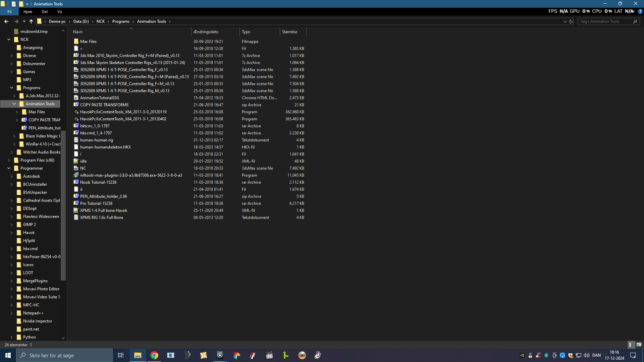
Task: Go up one folder level arrow
Action: [31, 21]
